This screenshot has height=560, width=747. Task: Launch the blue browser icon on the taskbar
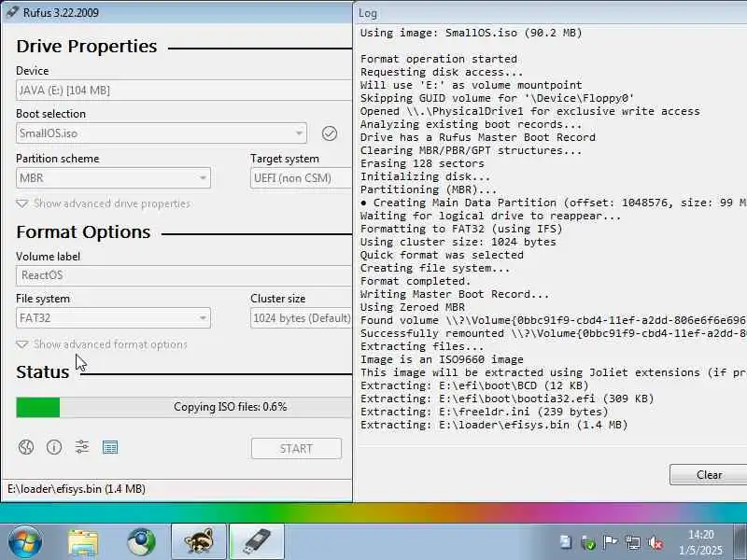click(141, 542)
